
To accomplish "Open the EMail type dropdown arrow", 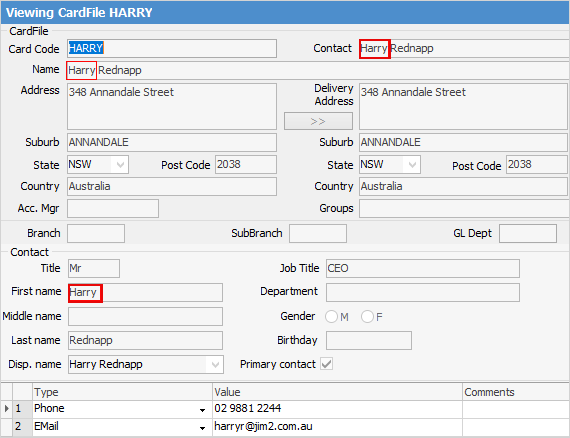I will [202, 428].
